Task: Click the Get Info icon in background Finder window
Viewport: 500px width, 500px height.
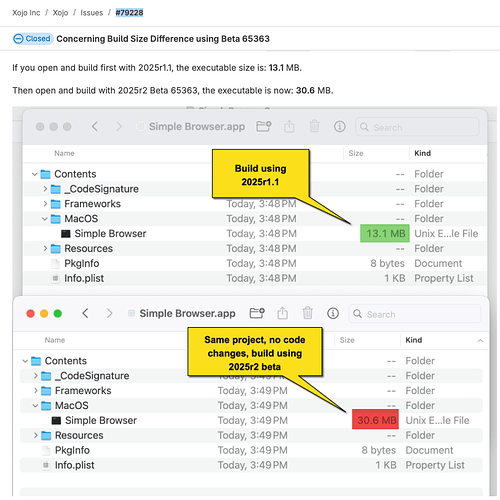Action: [340, 127]
